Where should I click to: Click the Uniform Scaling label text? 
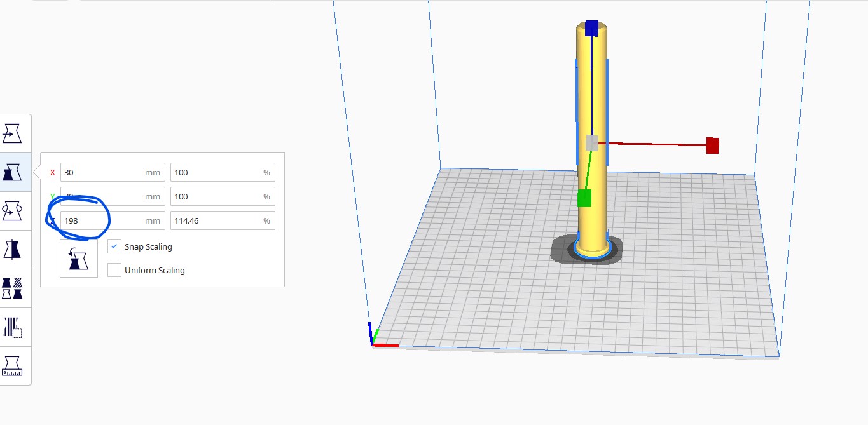point(155,270)
